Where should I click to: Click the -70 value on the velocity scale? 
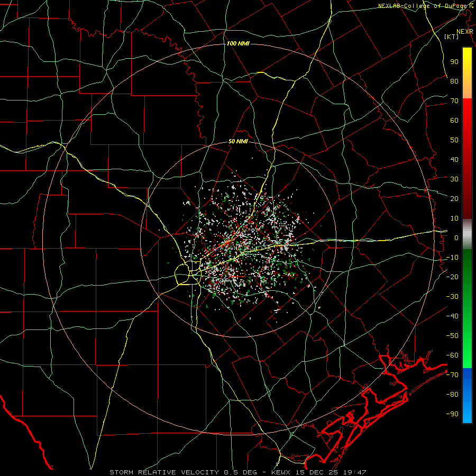(x=452, y=375)
